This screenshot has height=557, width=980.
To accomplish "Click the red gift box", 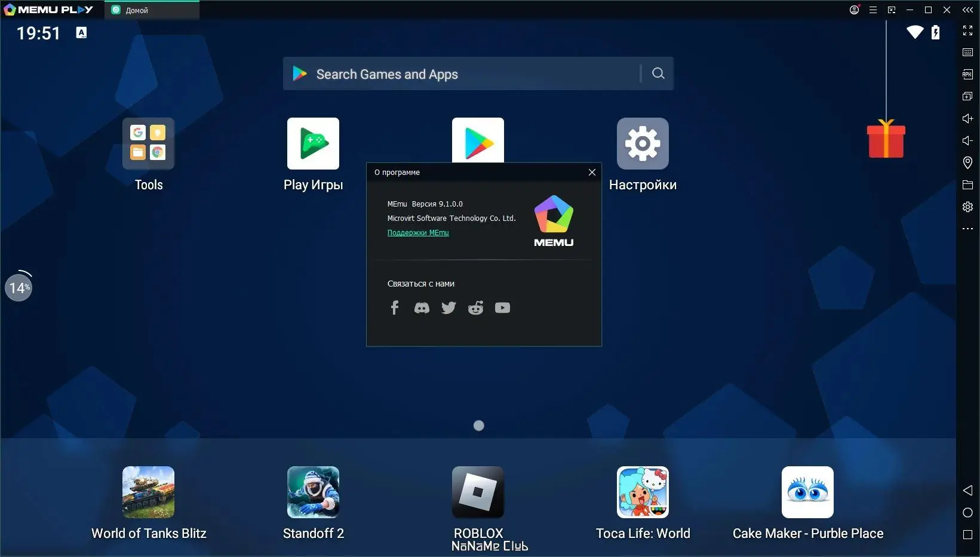I will [x=886, y=139].
